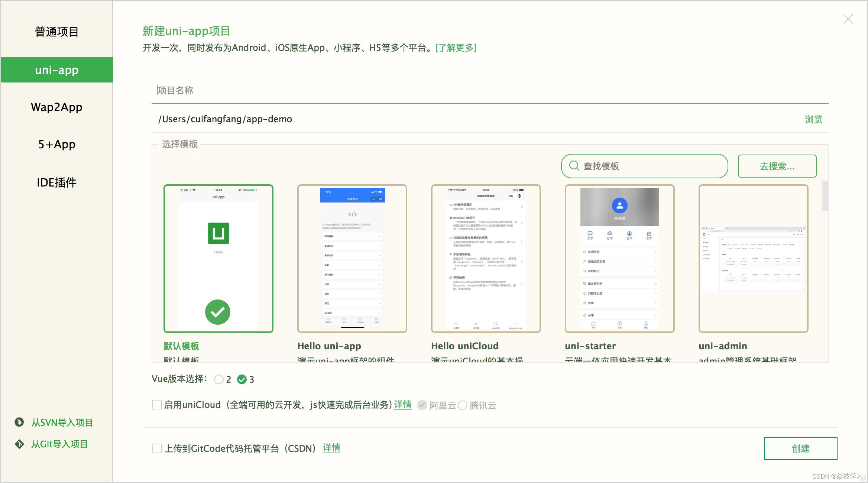Open the uniCloud 详情 link
Image resolution: width=868 pixels, height=483 pixels.
403,405
